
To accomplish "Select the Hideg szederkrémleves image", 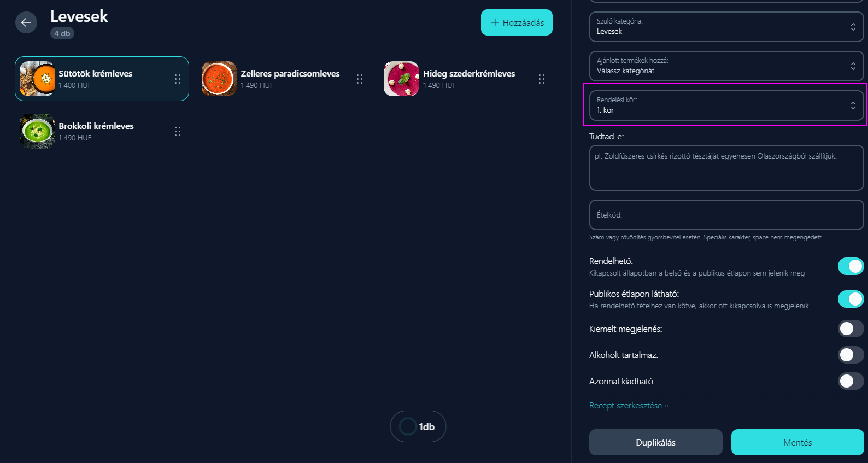I will [401, 79].
